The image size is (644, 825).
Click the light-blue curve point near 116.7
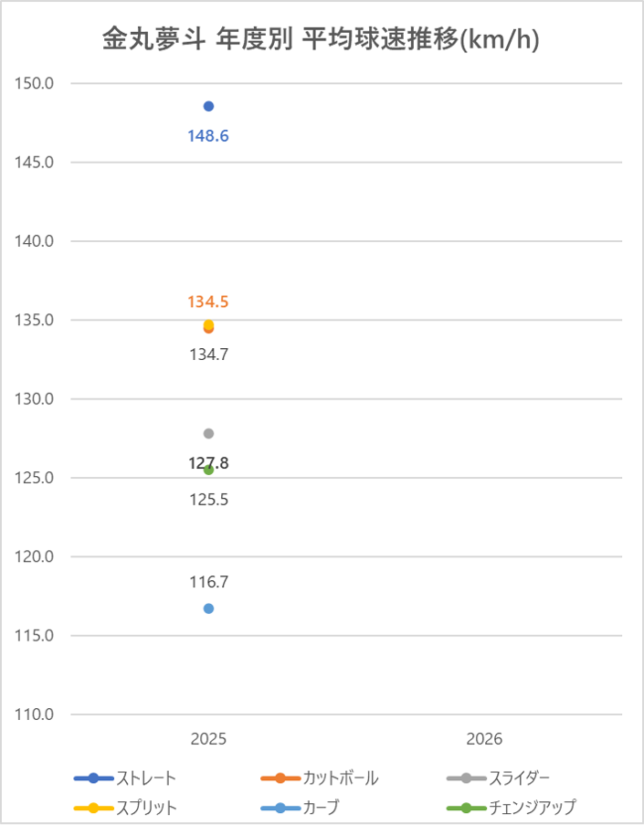pyautogui.click(x=208, y=608)
